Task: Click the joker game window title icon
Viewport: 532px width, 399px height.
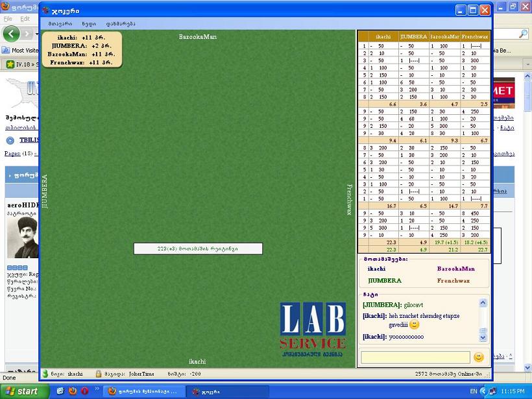Action: point(48,10)
